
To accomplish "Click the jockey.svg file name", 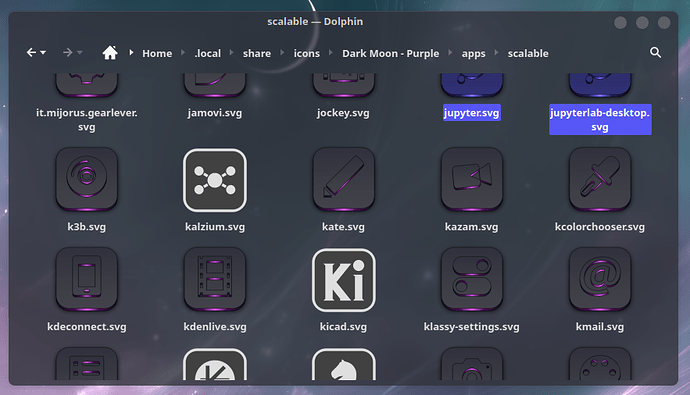I will point(343,113).
